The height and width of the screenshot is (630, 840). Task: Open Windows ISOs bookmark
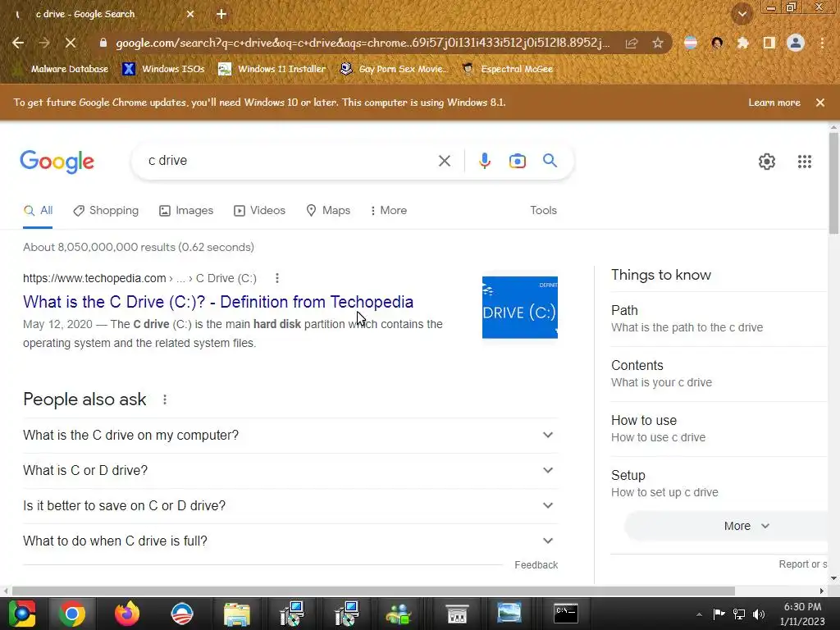(x=164, y=69)
